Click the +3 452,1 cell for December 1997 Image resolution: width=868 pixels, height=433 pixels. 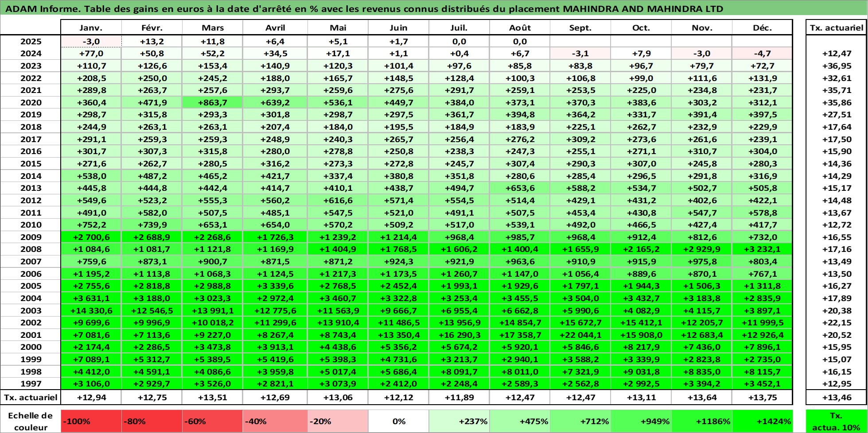click(x=762, y=384)
